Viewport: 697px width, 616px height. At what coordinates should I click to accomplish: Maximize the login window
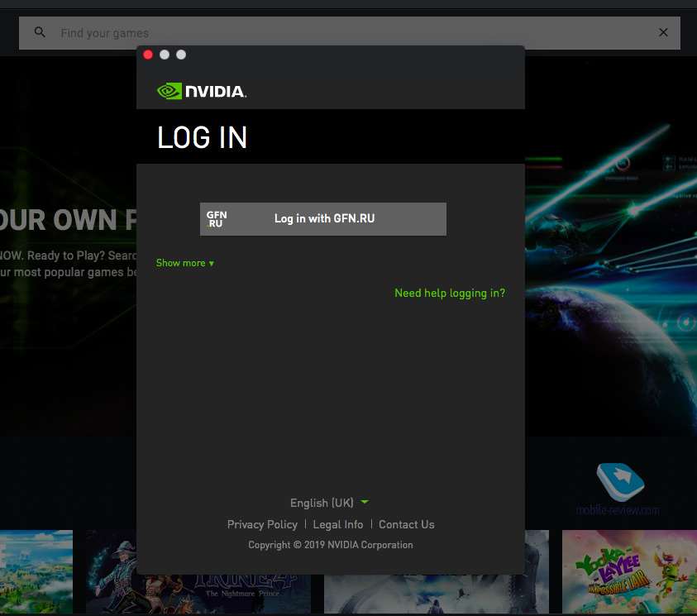(x=181, y=55)
